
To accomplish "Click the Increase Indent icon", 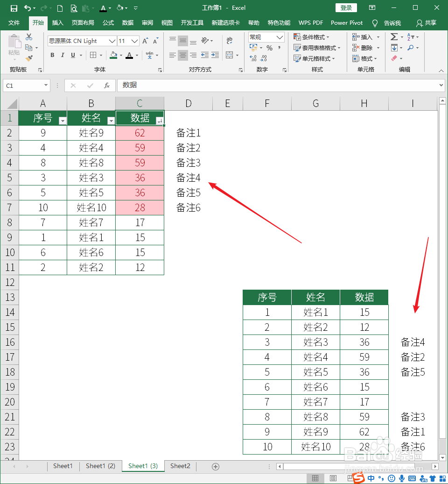I will tap(215, 55).
